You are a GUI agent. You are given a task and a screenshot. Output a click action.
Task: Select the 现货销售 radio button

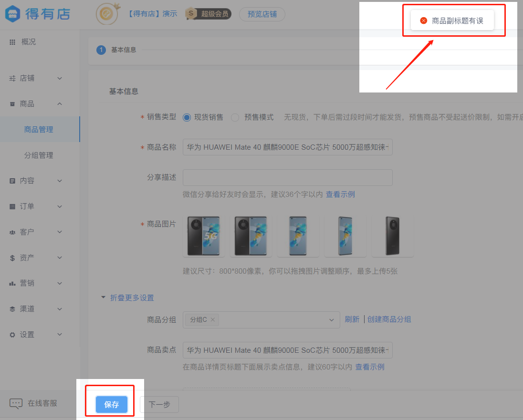(187, 117)
